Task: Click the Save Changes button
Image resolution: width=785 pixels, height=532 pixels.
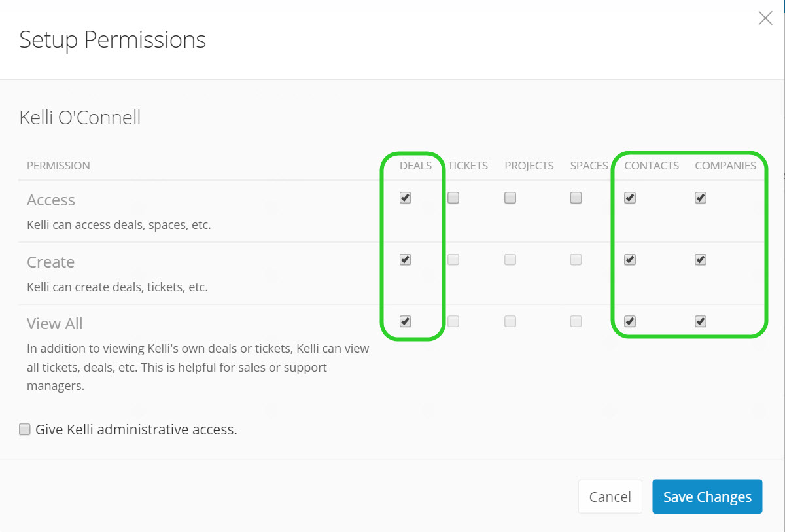Action: [707, 497]
